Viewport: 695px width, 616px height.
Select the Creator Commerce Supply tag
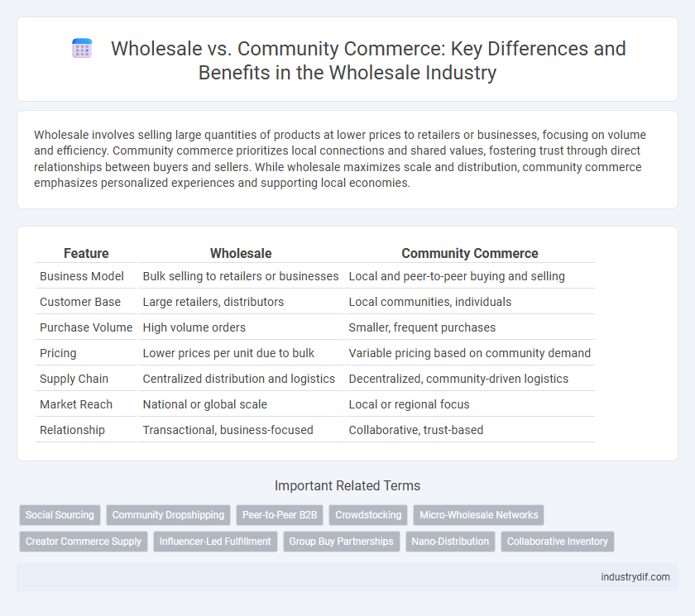84,542
